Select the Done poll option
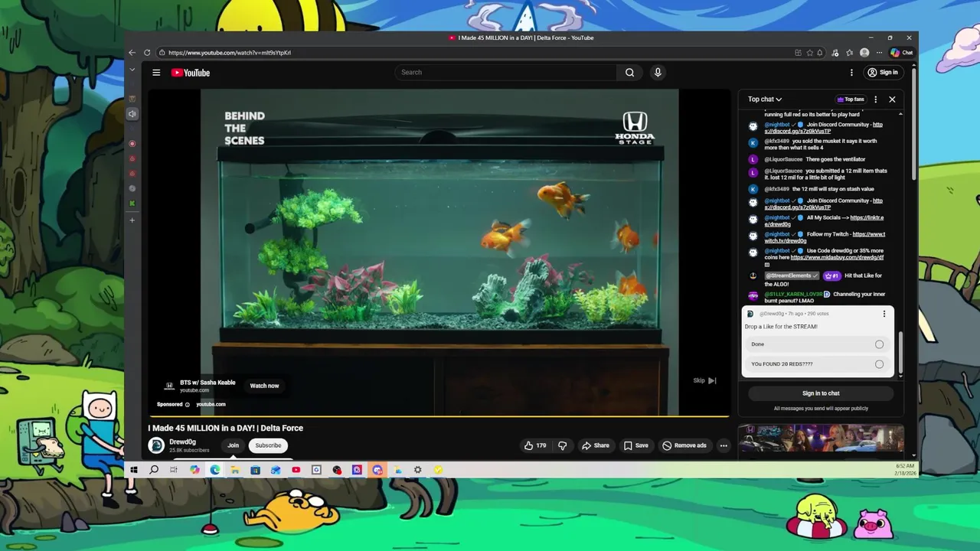This screenshot has height=551, width=980. click(x=817, y=344)
